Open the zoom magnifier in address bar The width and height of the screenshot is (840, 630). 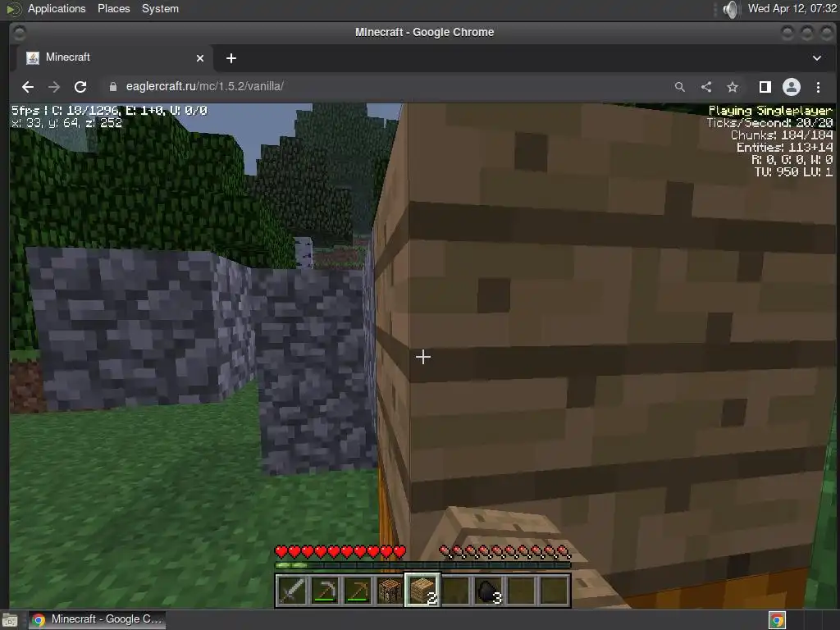[680, 87]
